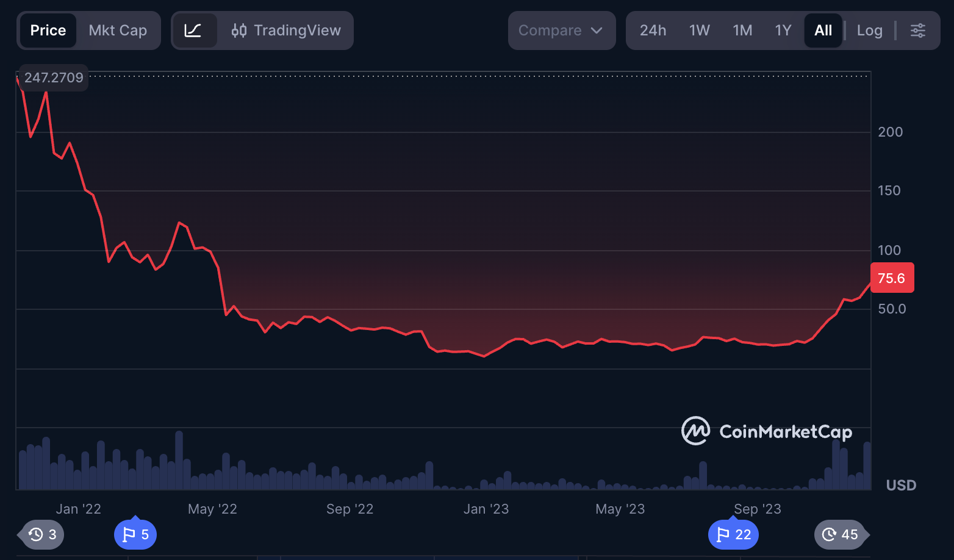Expand the Compare coin selector chevron
The image size is (954, 560).
click(x=596, y=30)
